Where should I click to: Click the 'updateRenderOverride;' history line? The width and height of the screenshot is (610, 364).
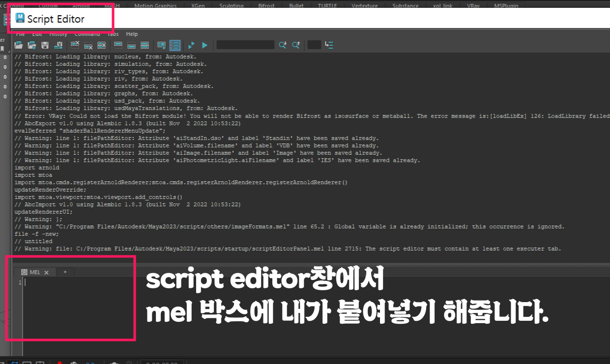pos(51,190)
